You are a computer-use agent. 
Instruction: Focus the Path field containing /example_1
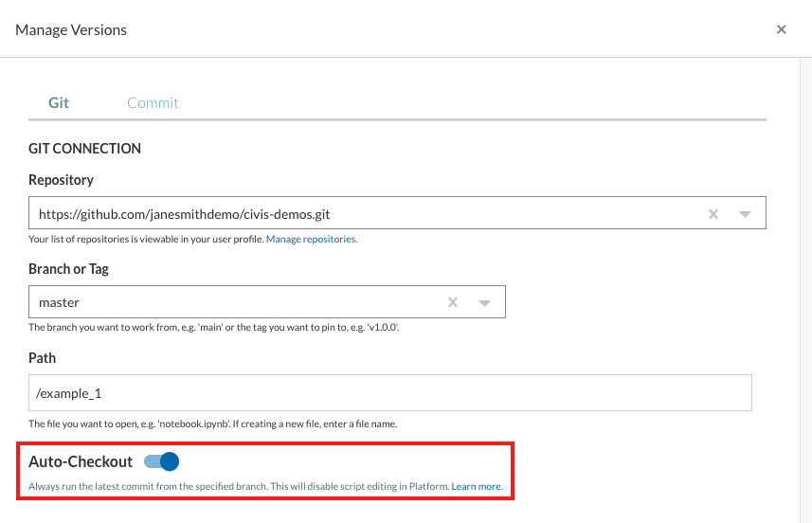(389, 392)
